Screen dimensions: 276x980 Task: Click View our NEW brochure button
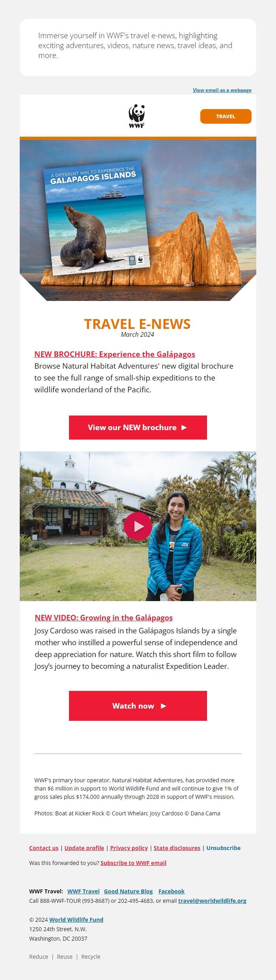click(138, 427)
